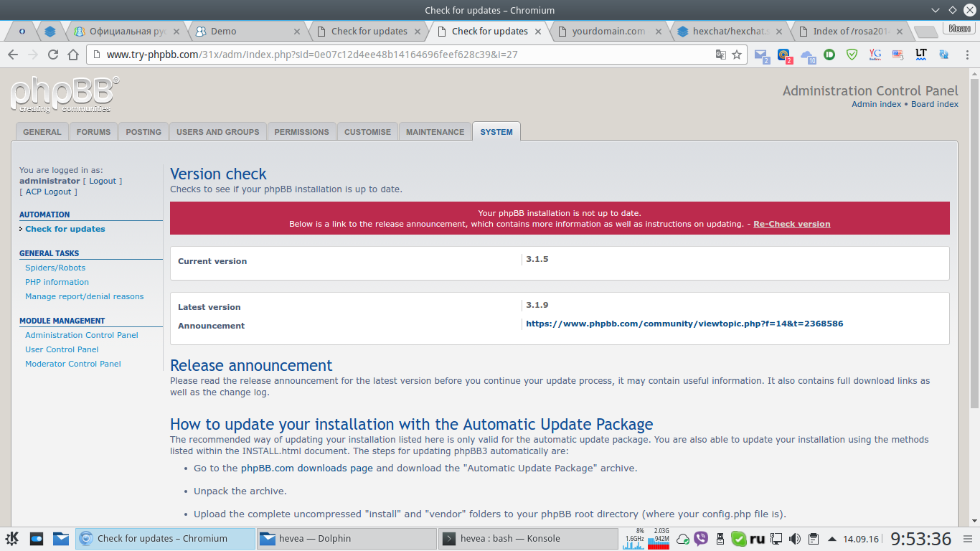Image resolution: width=980 pixels, height=551 pixels.
Task: Open Check for updates in sidebar
Action: tap(65, 229)
